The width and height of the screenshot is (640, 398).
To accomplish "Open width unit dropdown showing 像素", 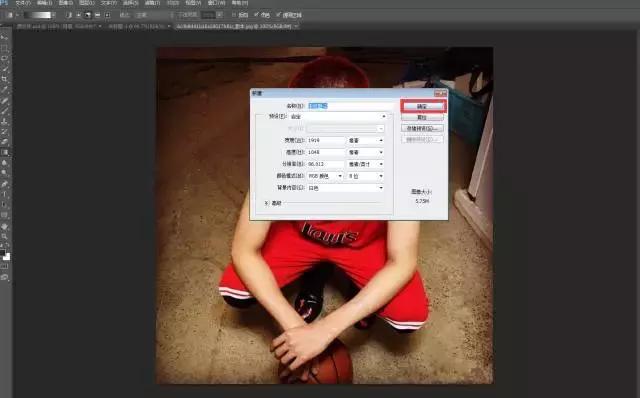I will (366, 140).
